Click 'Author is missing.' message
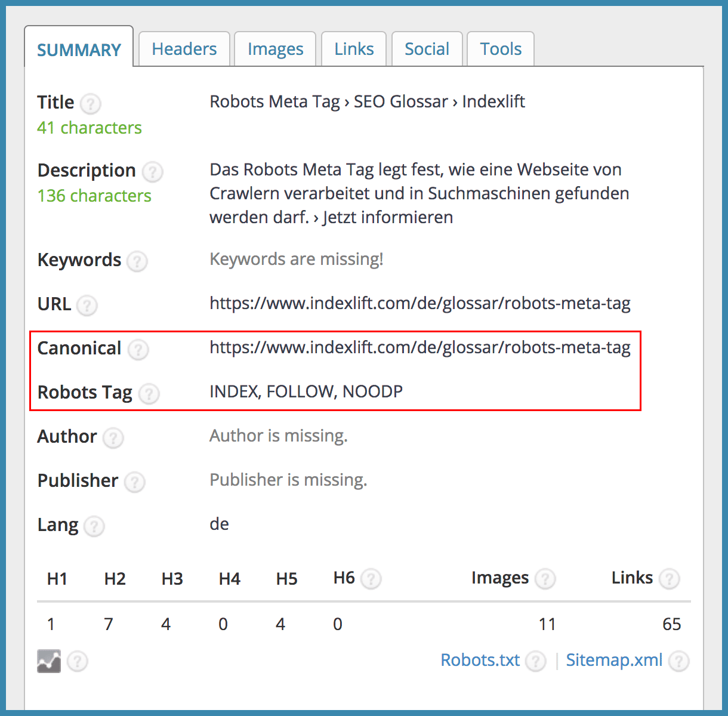 point(279,436)
